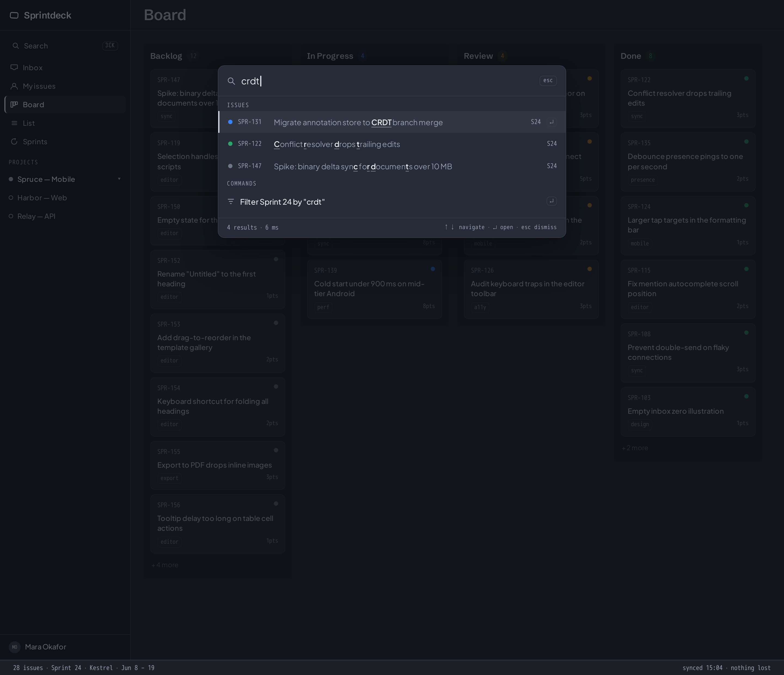Open Done card SPR-124 Larger tap targets
This screenshot has width=784, height=675.
[688, 226]
